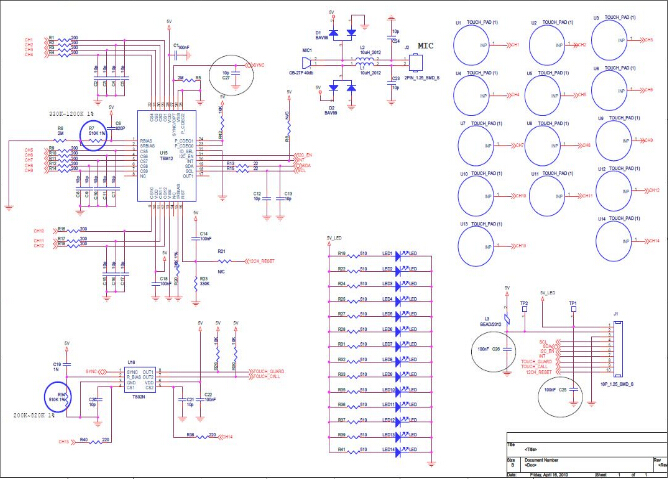Select circled capacitor C27 near SYNC

pos(235,75)
